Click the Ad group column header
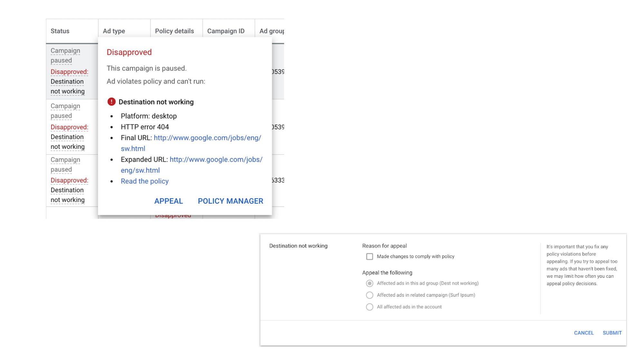This screenshot has width=644, height=362. click(x=272, y=31)
